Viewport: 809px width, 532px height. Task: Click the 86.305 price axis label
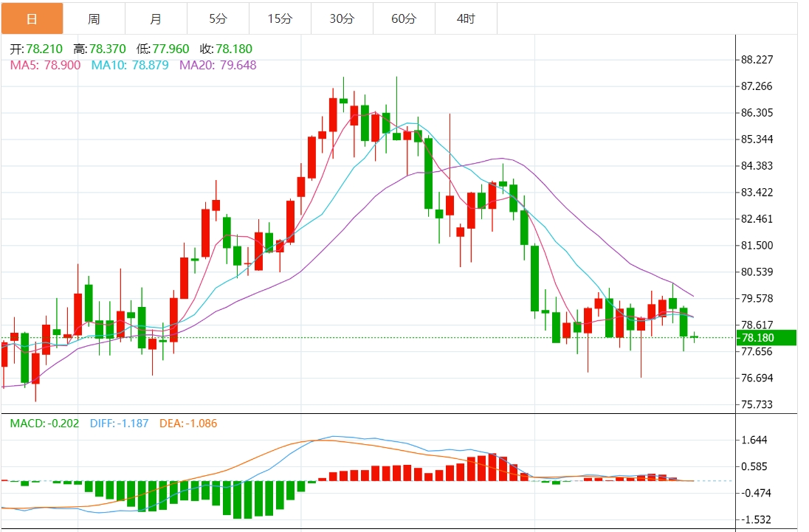tap(757, 113)
